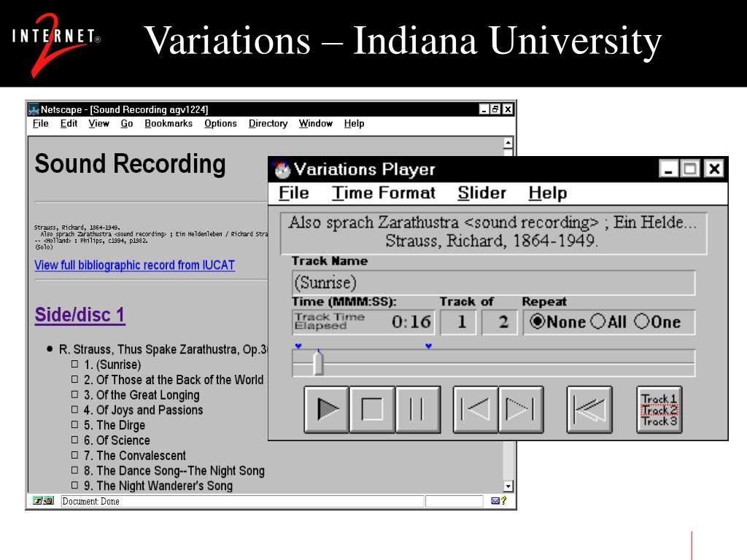
Task: Check the box for 5. The Dirge
Action: [x=75, y=425]
